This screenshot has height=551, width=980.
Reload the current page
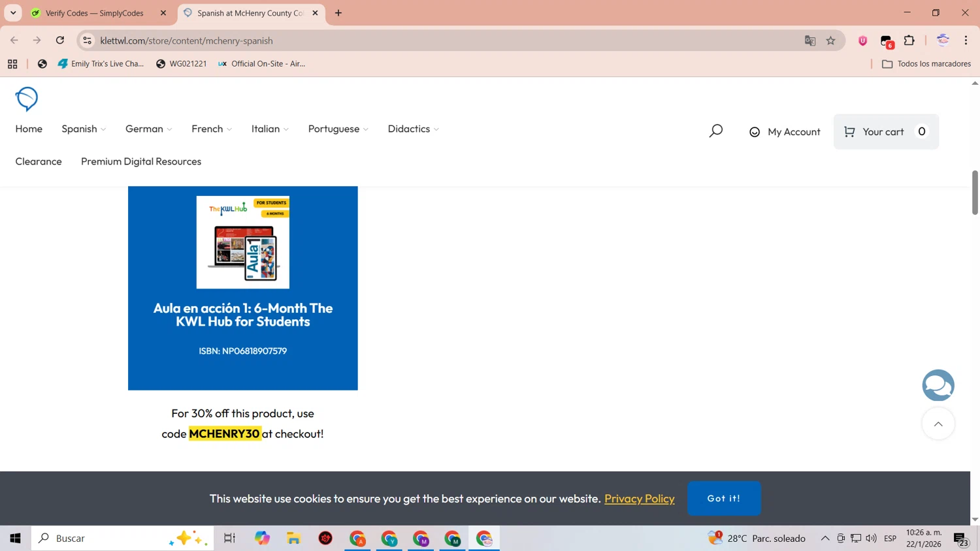pyautogui.click(x=60, y=40)
